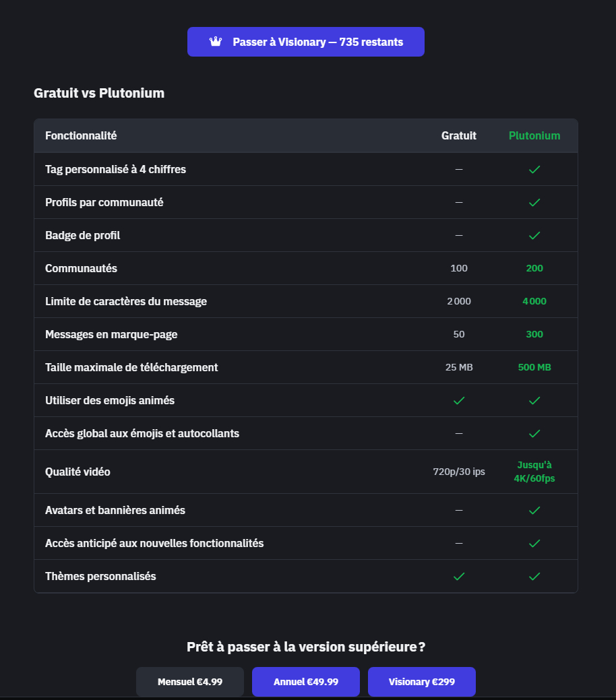Choose the Mensuel €4.99 plan button
The width and height of the screenshot is (616, 700).
[x=190, y=682]
